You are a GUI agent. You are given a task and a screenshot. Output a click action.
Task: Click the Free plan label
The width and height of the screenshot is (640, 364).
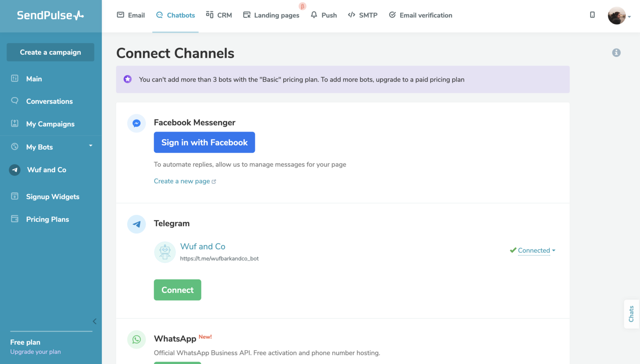(25, 342)
